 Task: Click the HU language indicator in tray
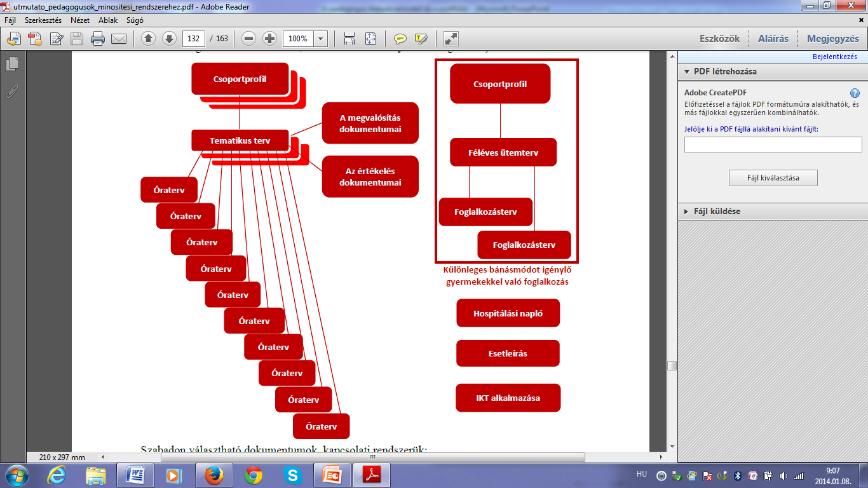click(x=642, y=475)
